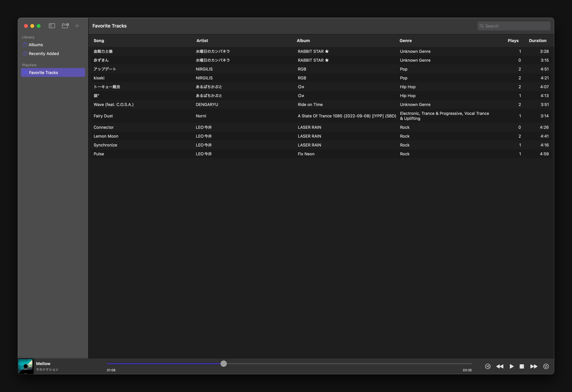Image resolution: width=572 pixels, height=392 pixels.
Task: Sort by Album column header
Action: [303, 41]
